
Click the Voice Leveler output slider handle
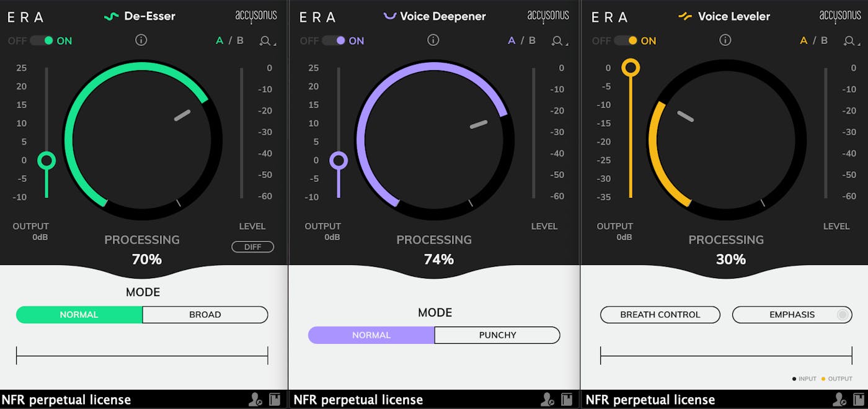[631, 68]
